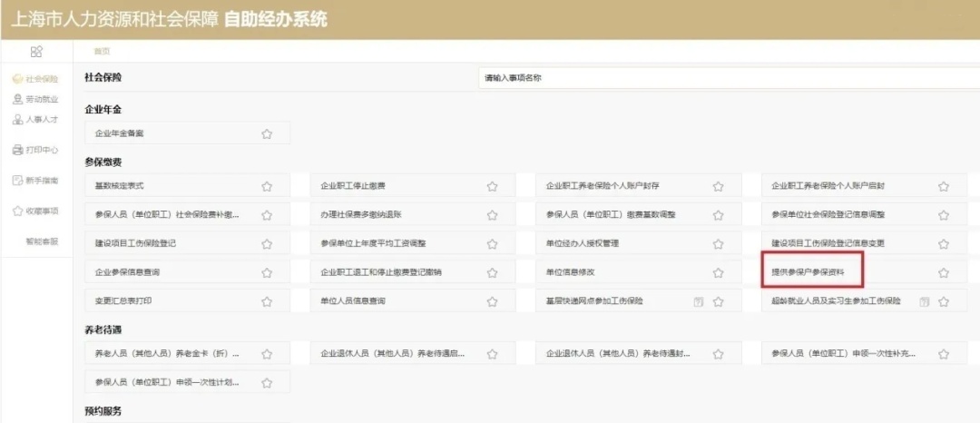
Task: Toggle favorite star for 变更汇总表打印
Action: (x=267, y=301)
